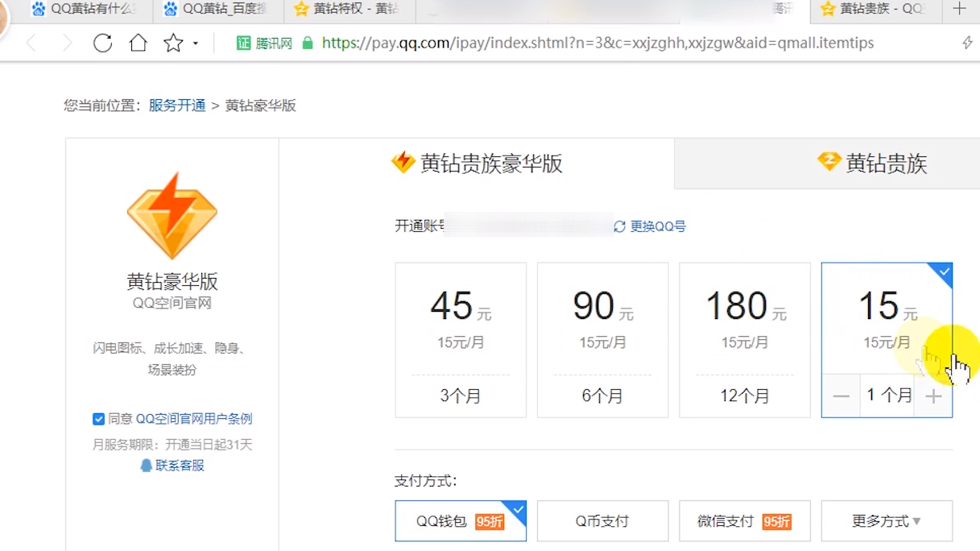Screen dimensions: 980x551
Task: Click the 95折 badge on QQ钱包
Action: 489,522
